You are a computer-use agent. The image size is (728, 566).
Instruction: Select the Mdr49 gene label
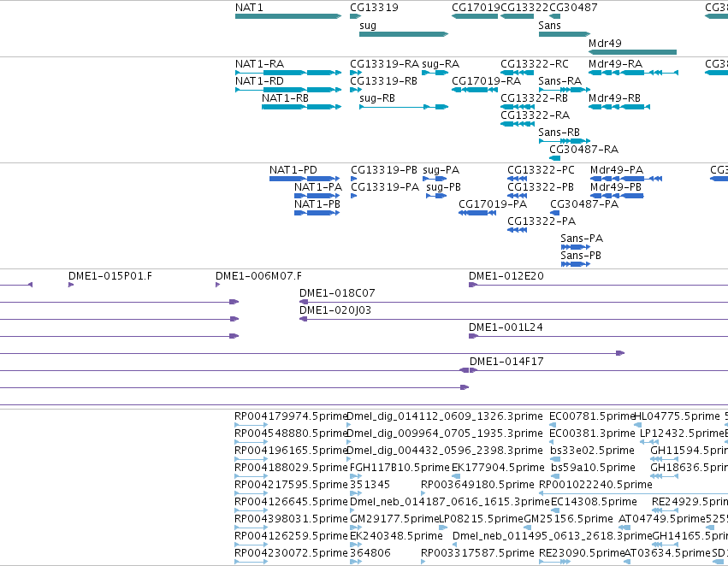click(605, 43)
